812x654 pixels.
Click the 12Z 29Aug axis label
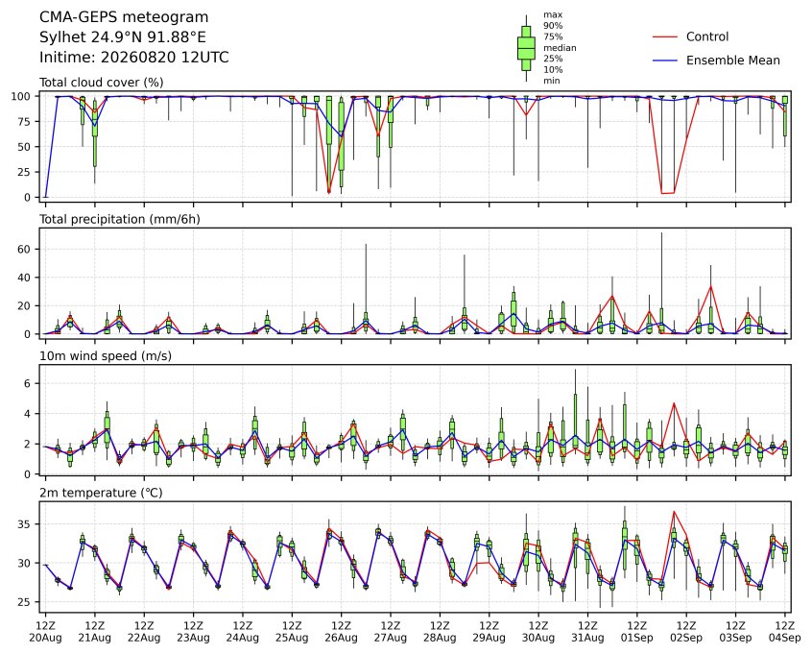click(489, 632)
